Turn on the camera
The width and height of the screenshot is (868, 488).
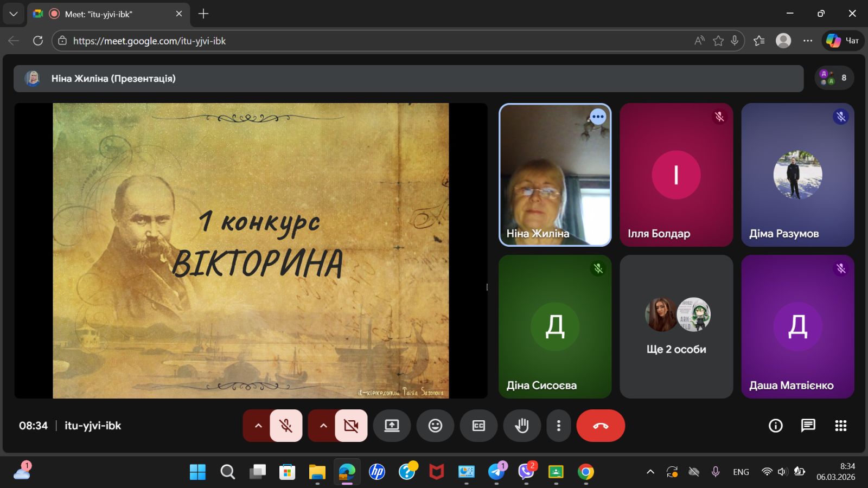pyautogui.click(x=351, y=426)
